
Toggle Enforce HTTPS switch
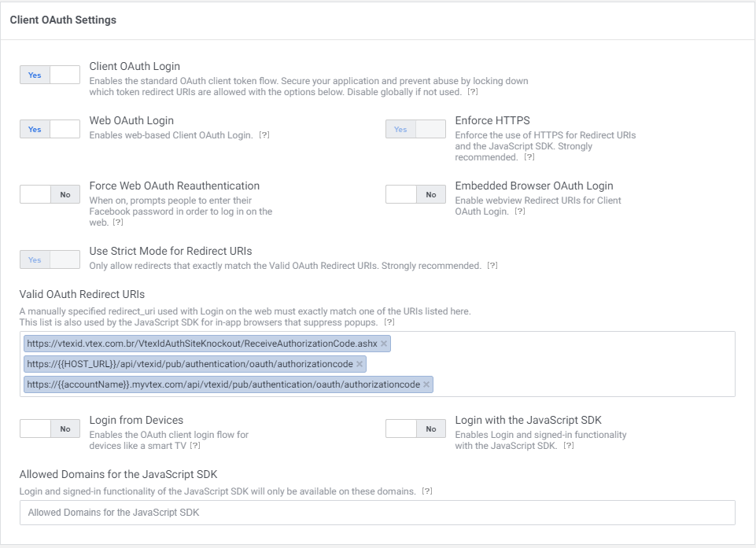pos(415,129)
